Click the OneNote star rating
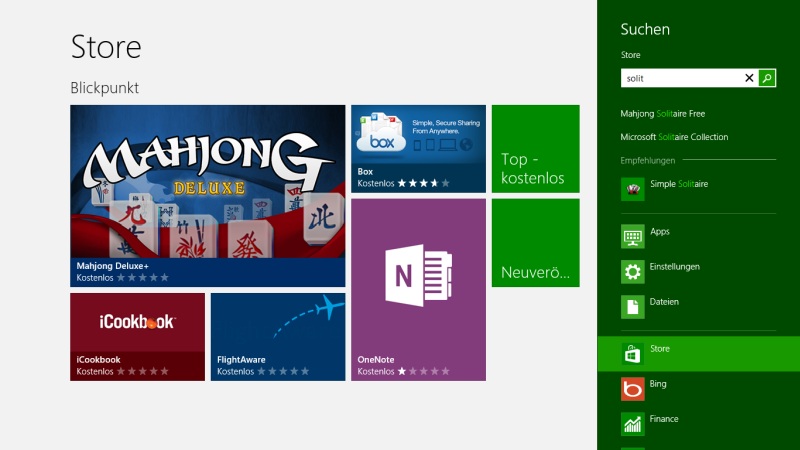The height and width of the screenshot is (450, 800). (423, 371)
